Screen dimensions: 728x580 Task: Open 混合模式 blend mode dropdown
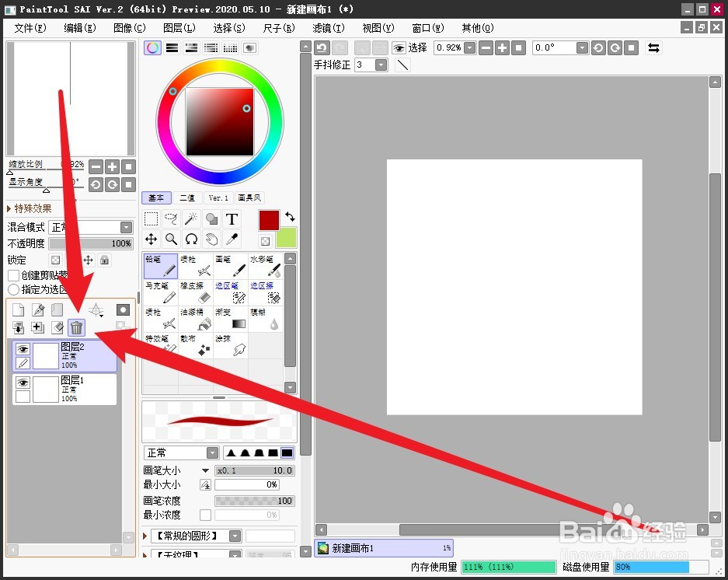tap(126, 227)
